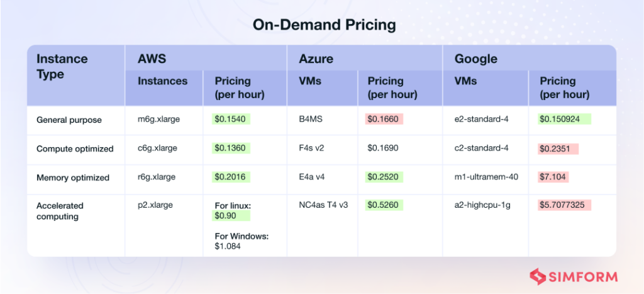The height and width of the screenshot is (294, 644).
Task: Click the "$0.2016" AWS price
Action: (x=231, y=177)
